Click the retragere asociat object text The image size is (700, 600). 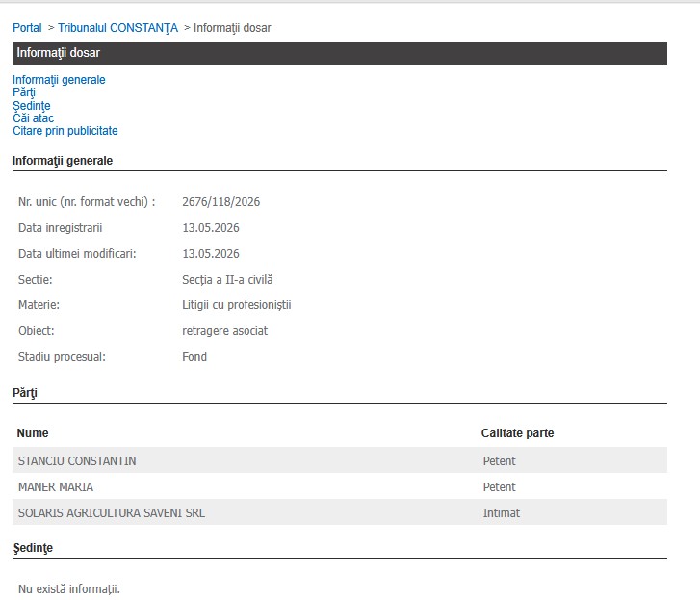[225, 331]
